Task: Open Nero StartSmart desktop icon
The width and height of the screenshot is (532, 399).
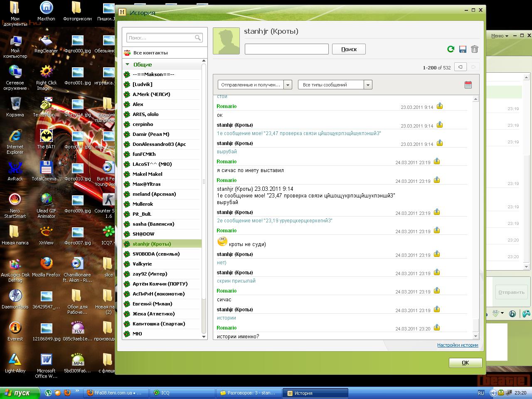Action: pos(15,206)
